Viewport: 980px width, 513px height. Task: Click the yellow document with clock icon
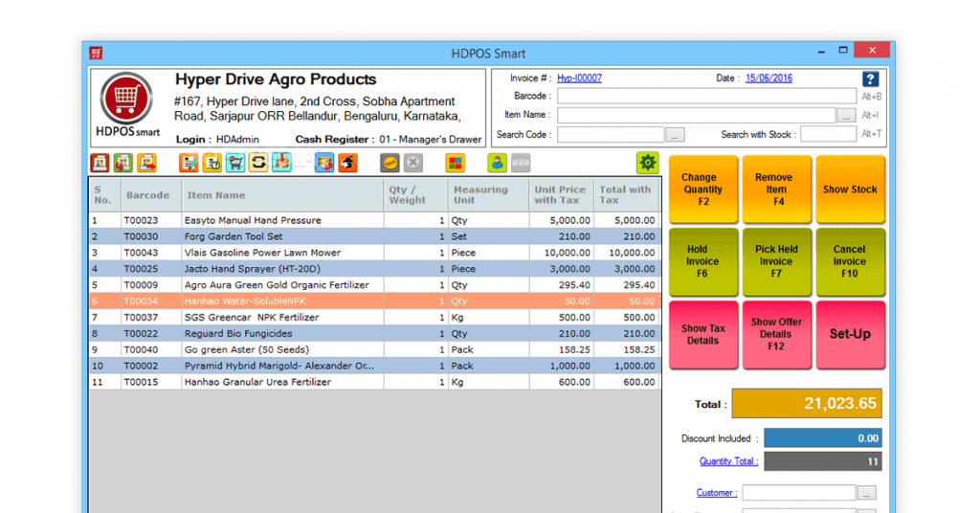pos(212,163)
